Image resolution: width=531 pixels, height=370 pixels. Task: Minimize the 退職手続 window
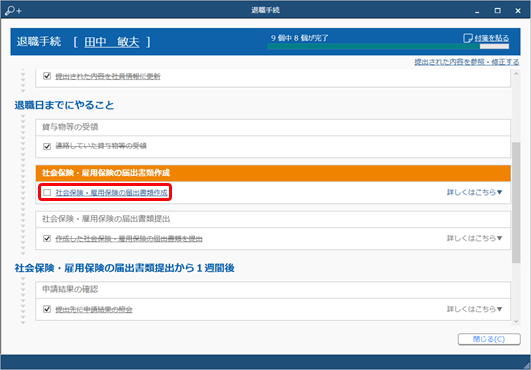[477, 11]
